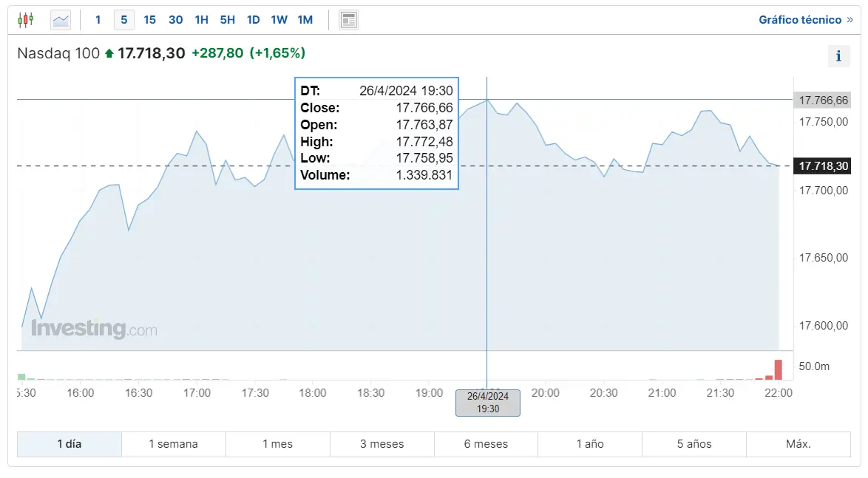
Task: Select the 1 año tab
Action: click(590, 444)
